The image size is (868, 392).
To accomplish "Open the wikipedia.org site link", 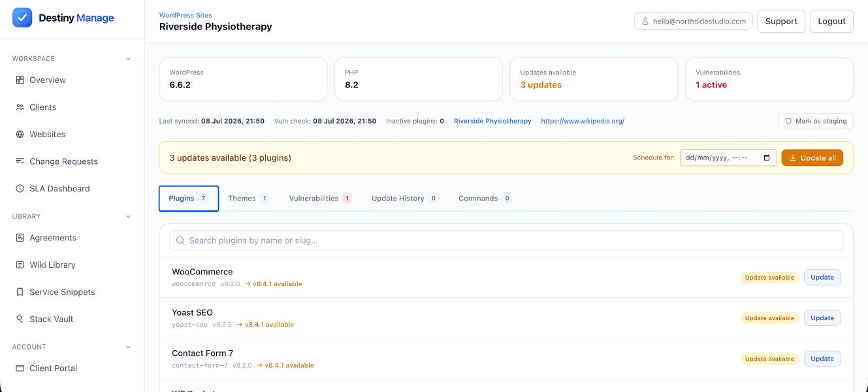I will pyautogui.click(x=583, y=121).
